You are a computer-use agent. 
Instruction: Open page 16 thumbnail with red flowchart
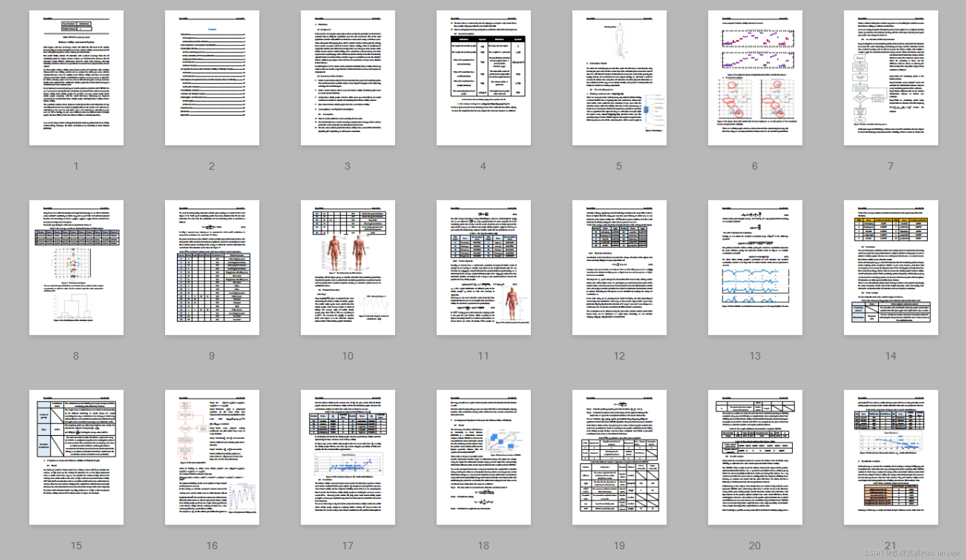212,457
